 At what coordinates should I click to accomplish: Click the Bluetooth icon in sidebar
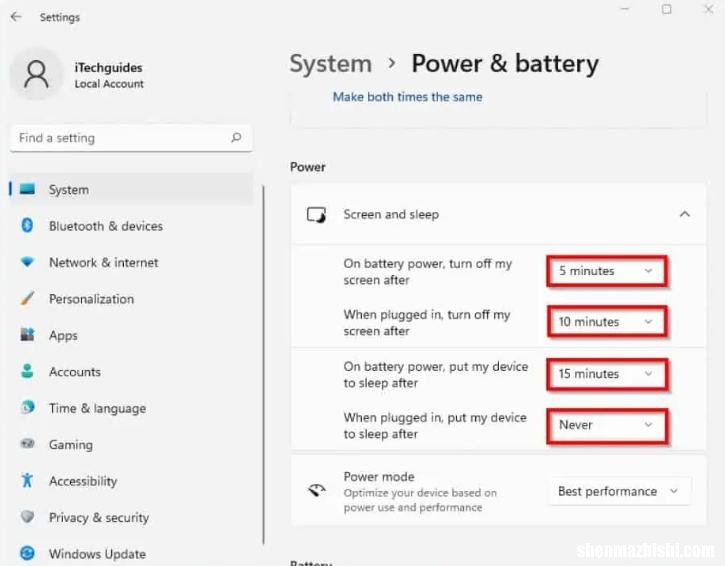click(27, 226)
